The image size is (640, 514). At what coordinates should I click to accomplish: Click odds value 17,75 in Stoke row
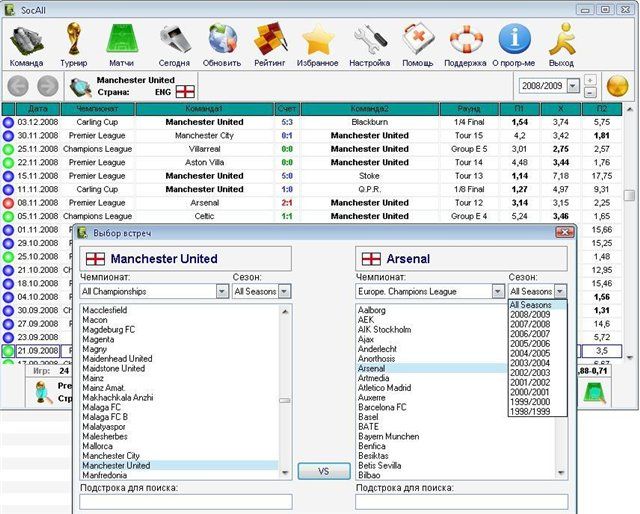[602, 176]
